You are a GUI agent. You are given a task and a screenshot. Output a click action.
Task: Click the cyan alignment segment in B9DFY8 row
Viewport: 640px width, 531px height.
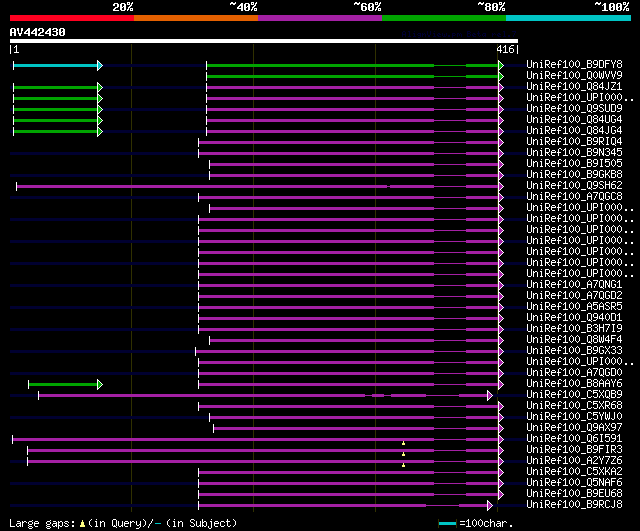(56, 65)
